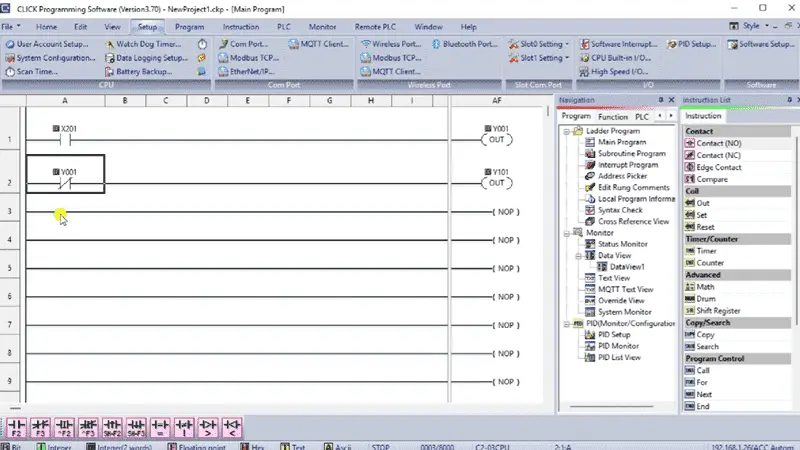Open Data Logging Setup
800x450 pixels.
[146, 58]
